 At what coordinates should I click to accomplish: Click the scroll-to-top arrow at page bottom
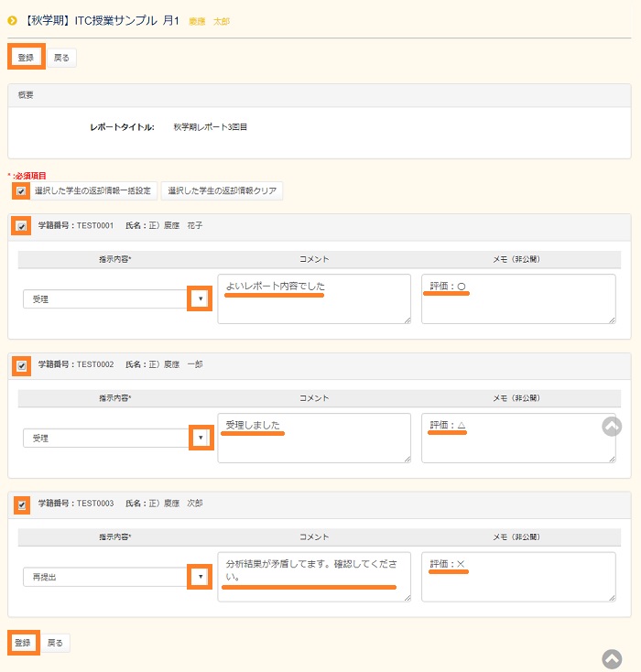pos(612,659)
